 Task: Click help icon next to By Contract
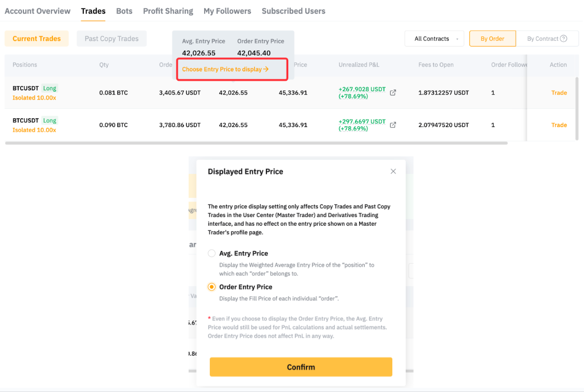[564, 39]
